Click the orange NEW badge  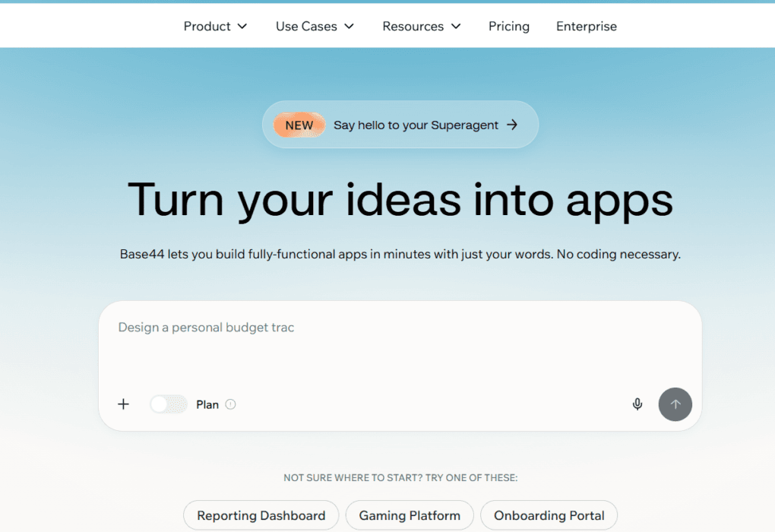[x=299, y=125]
